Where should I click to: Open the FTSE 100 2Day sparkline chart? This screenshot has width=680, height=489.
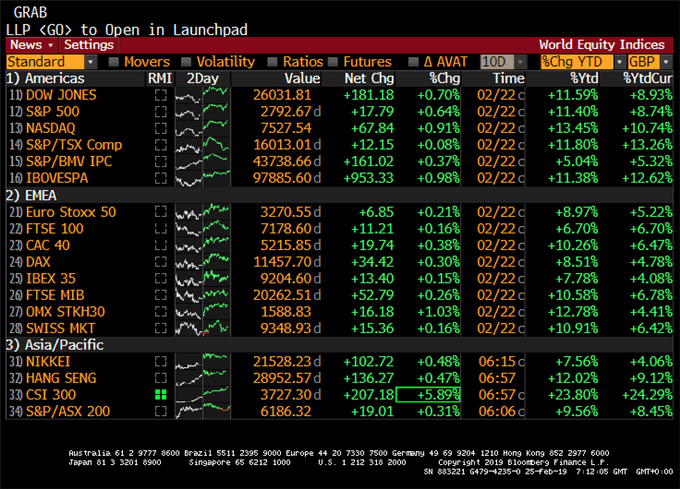tap(203, 228)
